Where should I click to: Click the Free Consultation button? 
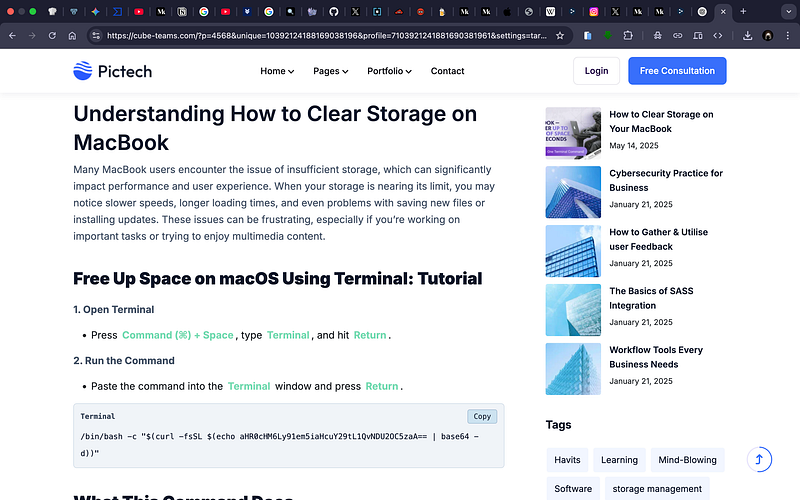coord(677,71)
